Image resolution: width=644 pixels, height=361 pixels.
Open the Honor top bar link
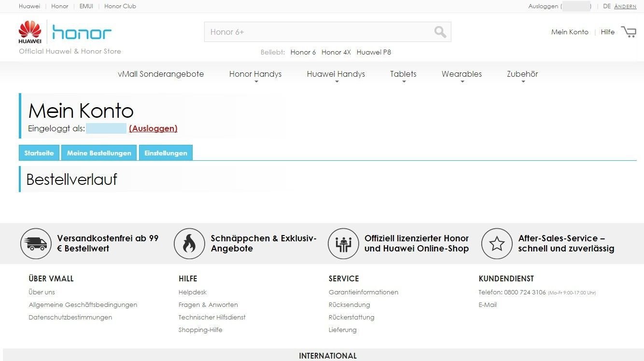click(60, 6)
